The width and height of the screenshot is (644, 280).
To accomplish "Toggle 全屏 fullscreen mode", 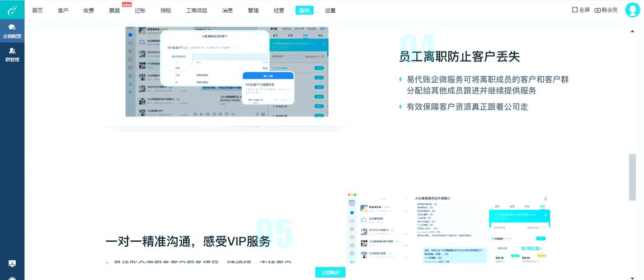I will point(581,10).
